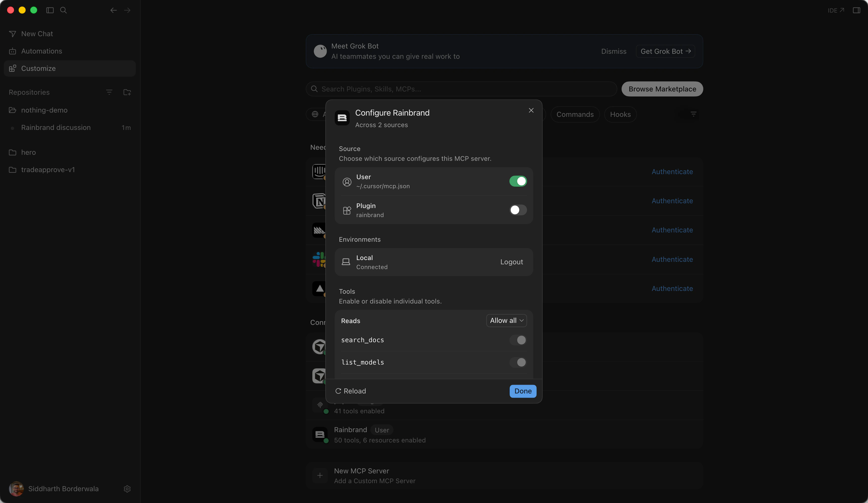
Task: Focus the Search Plugins, Skills, MCPs field
Action: pos(461,89)
